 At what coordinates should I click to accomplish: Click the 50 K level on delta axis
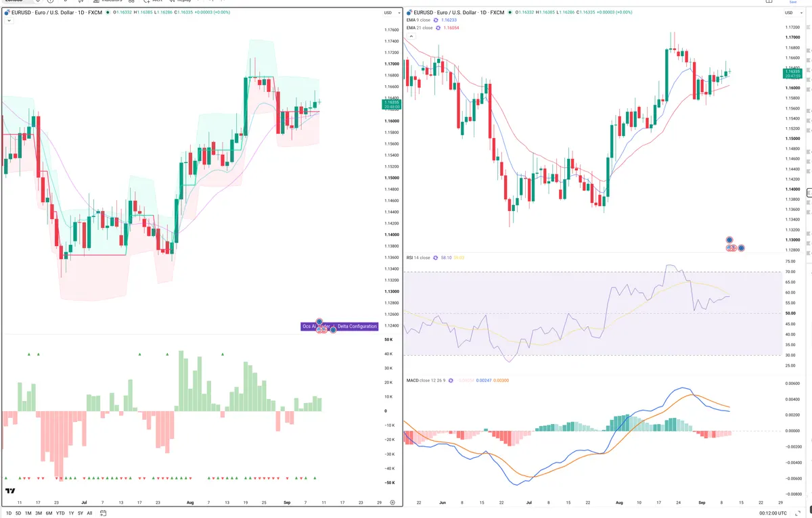pyautogui.click(x=389, y=339)
